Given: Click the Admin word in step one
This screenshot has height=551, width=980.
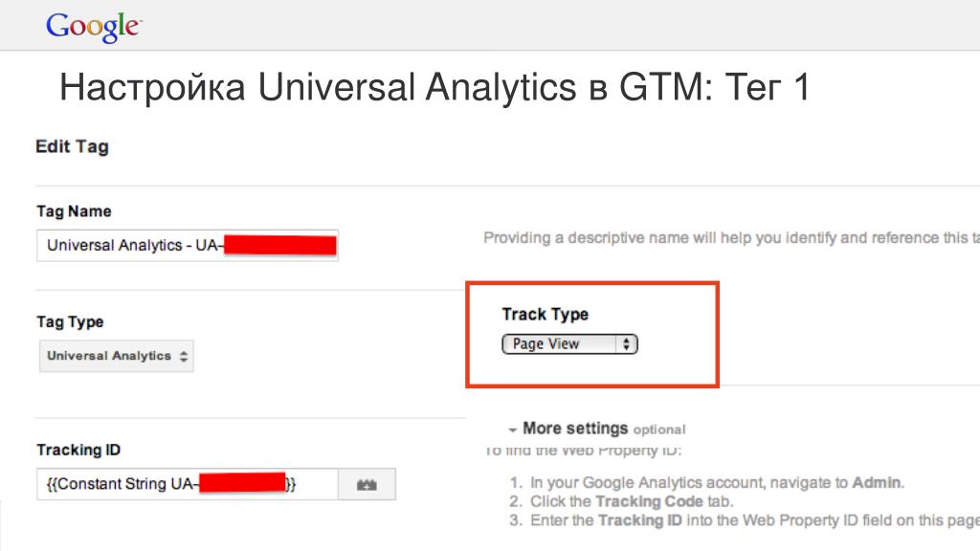Looking at the screenshot, I should click(x=877, y=483).
